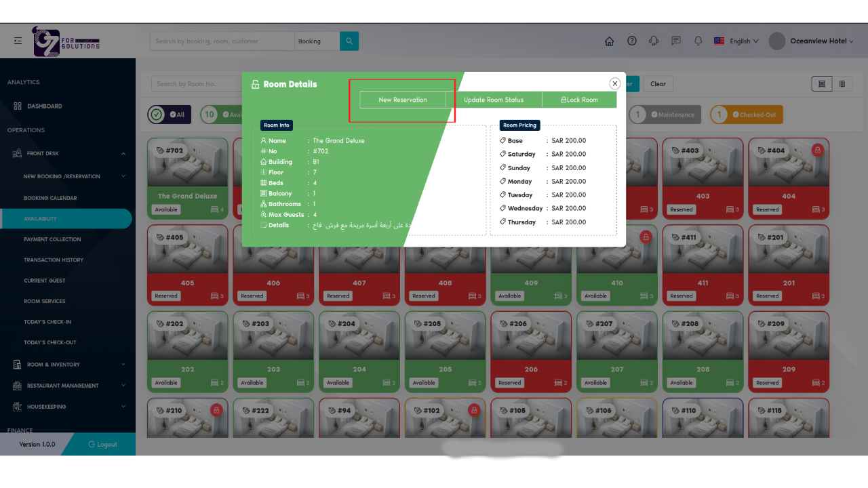Click the New Reservation button

click(403, 100)
